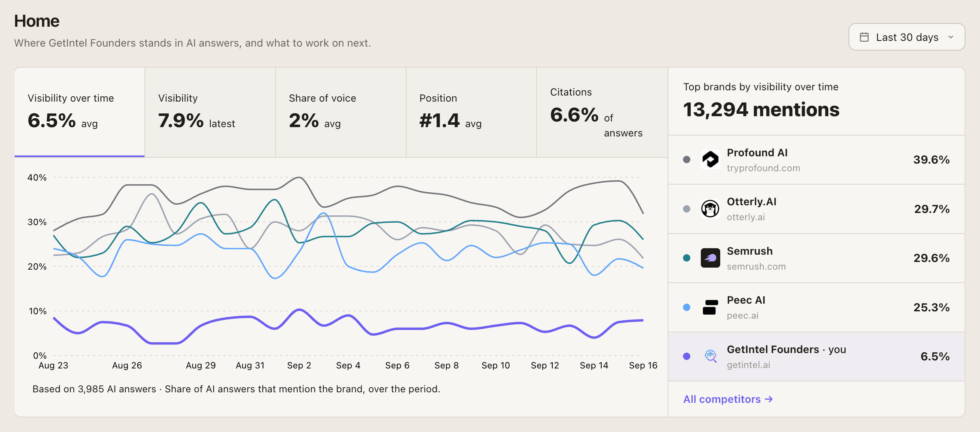The width and height of the screenshot is (980, 432).
Task: Select the Visibility over time tab
Action: coord(80,112)
